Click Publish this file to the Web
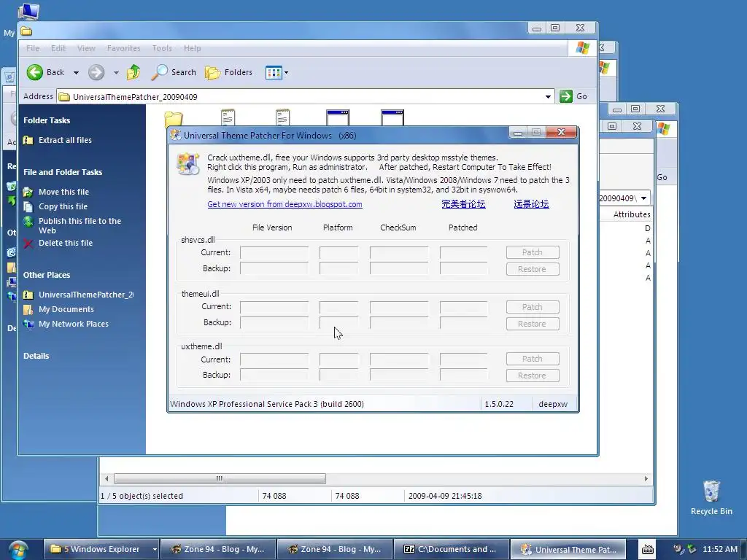 [x=80, y=226]
